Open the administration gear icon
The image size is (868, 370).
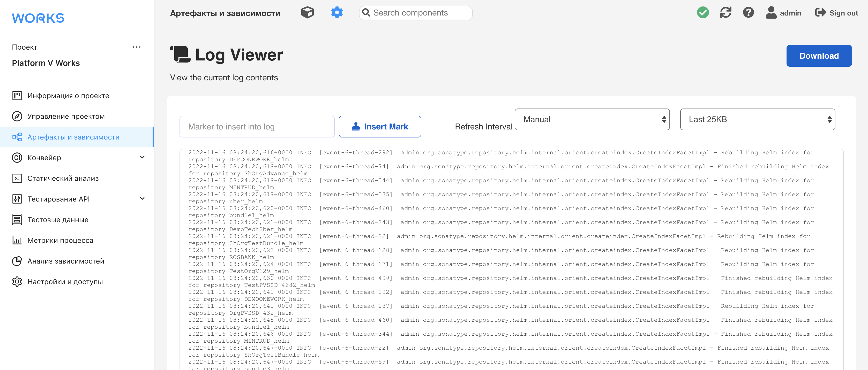[336, 13]
